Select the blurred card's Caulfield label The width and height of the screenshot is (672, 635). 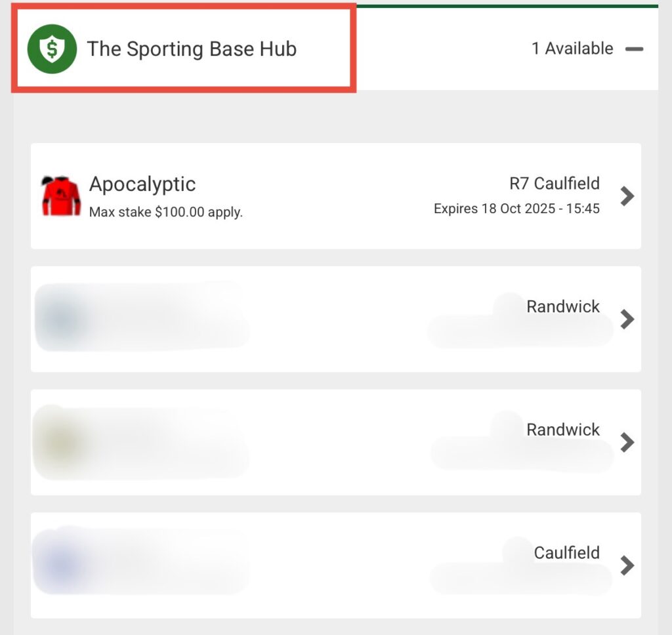(566, 553)
